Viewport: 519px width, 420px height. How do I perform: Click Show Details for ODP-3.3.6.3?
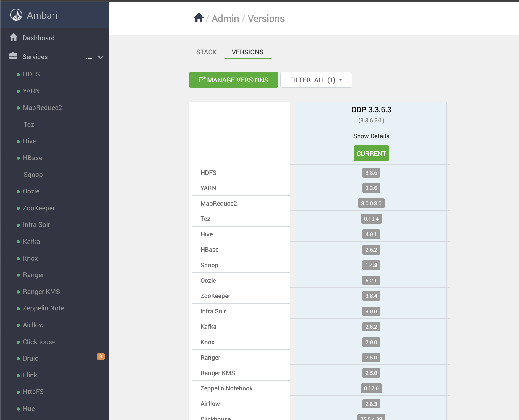371,136
